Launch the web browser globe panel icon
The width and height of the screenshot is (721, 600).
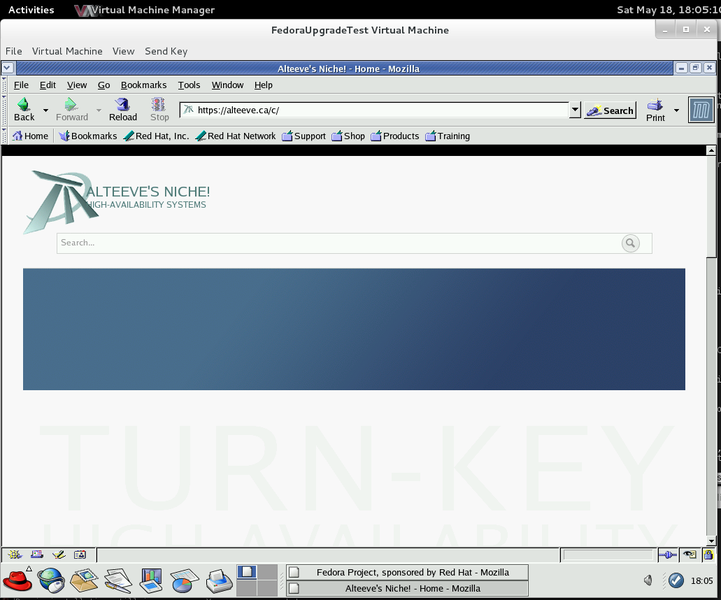point(51,579)
